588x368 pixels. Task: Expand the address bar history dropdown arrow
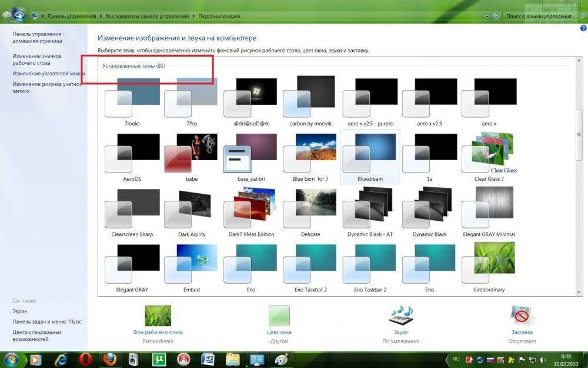[x=486, y=16]
